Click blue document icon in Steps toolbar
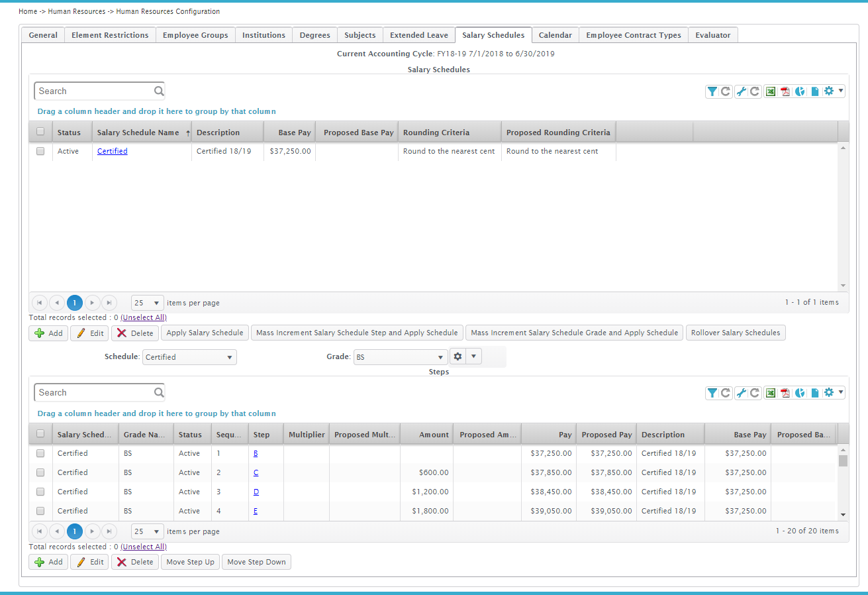Image resolution: width=868 pixels, height=595 pixels. coord(815,393)
